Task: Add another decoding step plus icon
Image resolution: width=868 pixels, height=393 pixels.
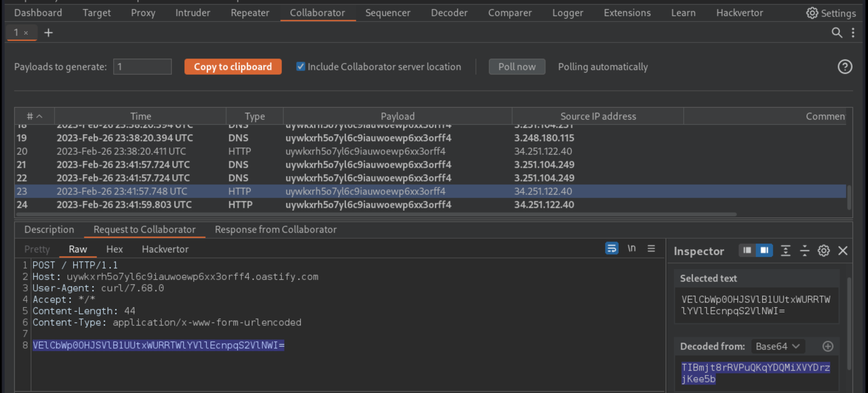Action: pyautogui.click(x=828, y=346)
